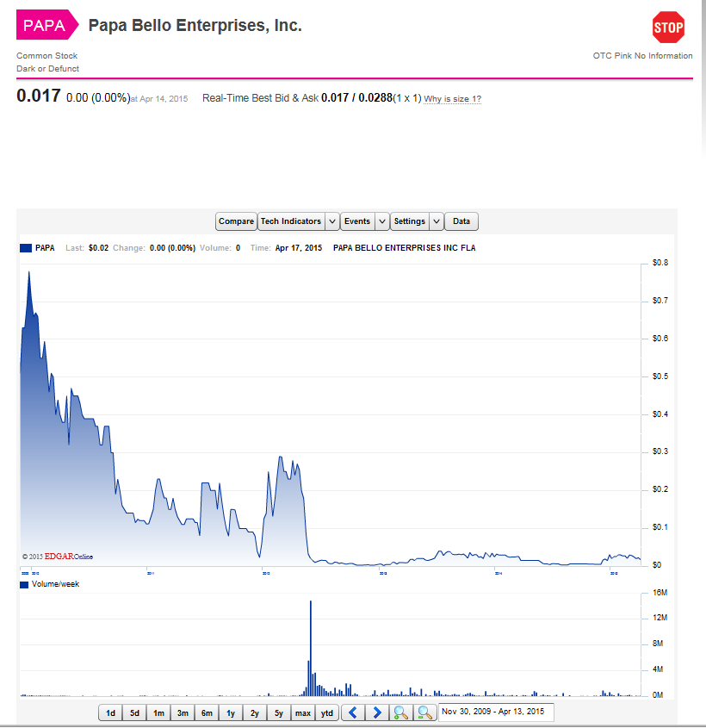
Task: Click the first magnifier zoom icon
Action: coord(400,712)
